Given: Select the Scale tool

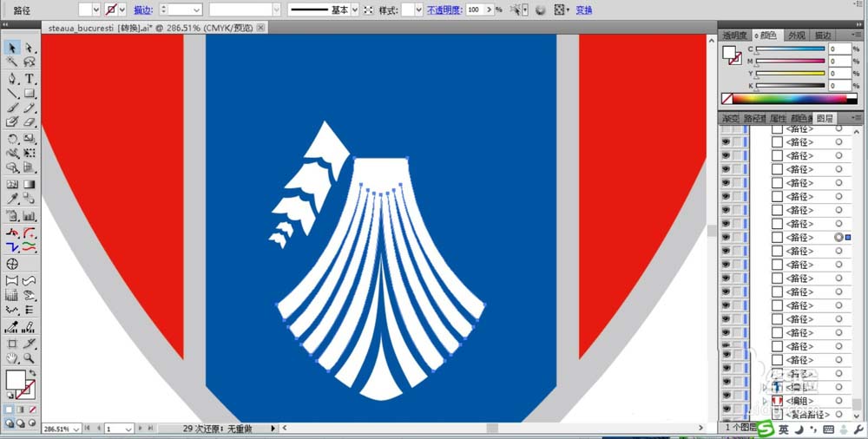Looking at the screenshot, I should click(x=30, y=139).
